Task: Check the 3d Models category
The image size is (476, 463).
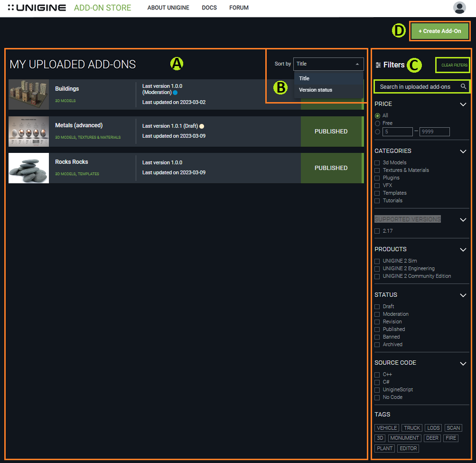Action: [377, 163]
